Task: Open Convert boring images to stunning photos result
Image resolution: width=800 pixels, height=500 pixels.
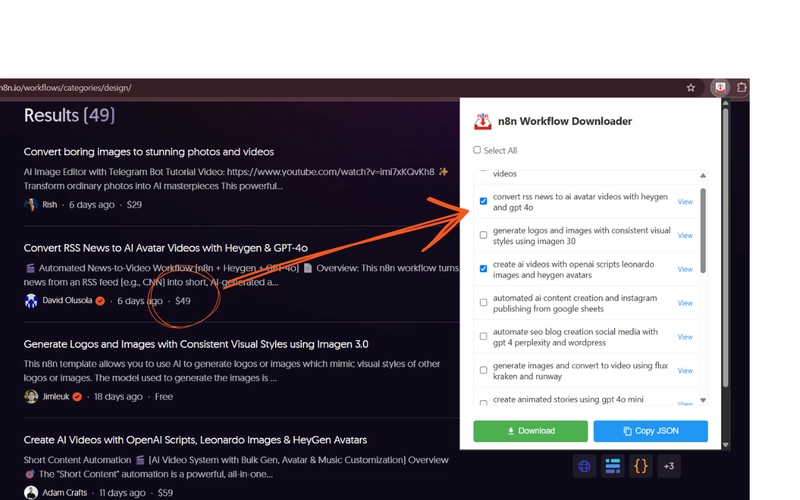Action: (149, 152)
